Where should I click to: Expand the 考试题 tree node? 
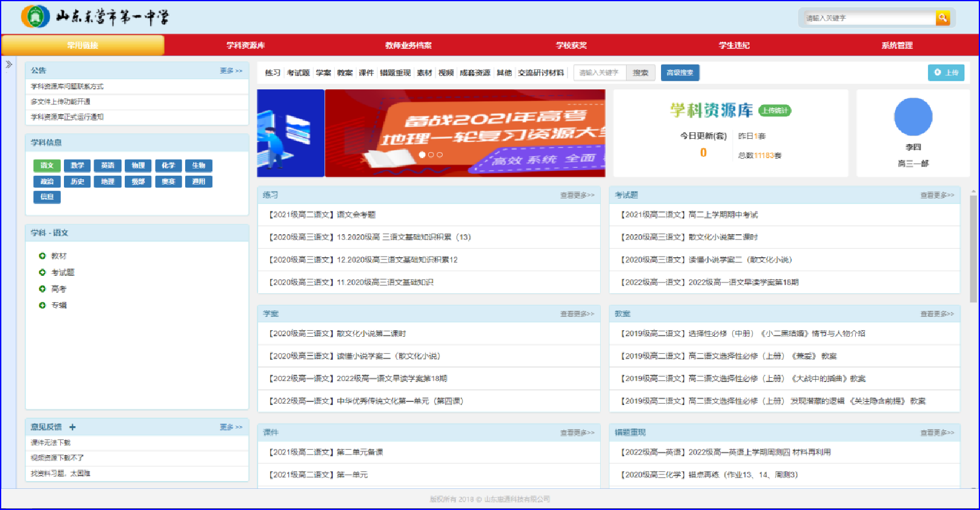(42, 272)
